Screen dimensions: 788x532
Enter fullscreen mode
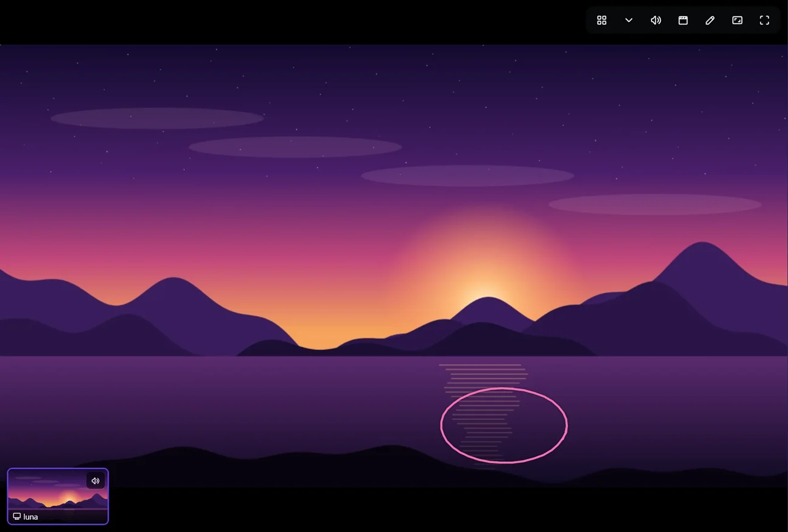click(764, 21)
